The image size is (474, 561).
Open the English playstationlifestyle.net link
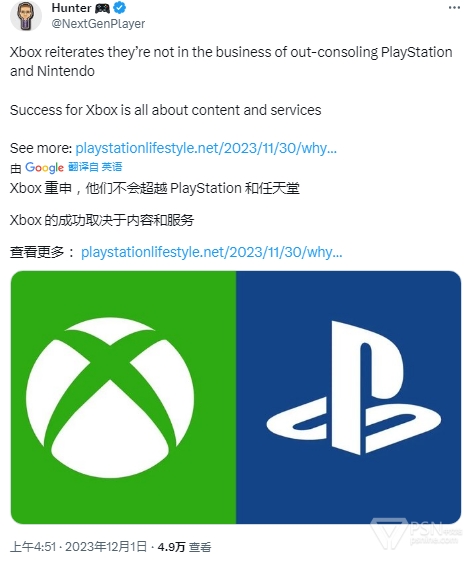click(x=206, y=148)
